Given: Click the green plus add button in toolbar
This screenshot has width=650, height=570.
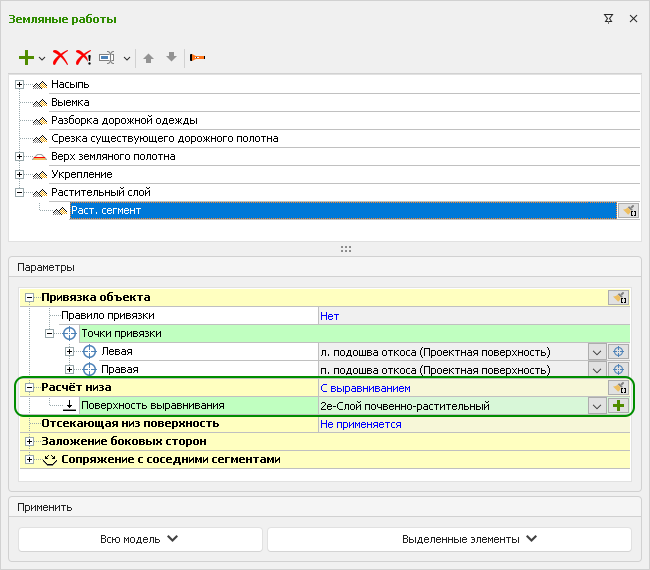Looking at the screenshot, I should coord(27,58).
